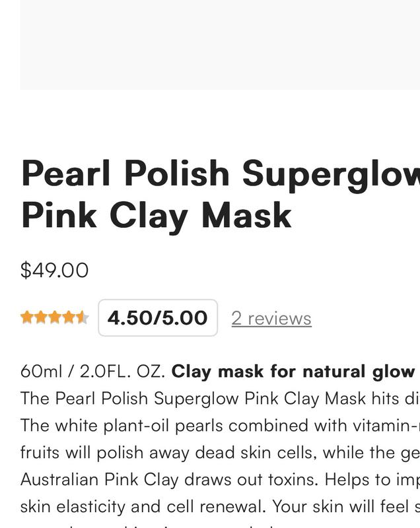Viewport: 420px width, 528px height.
Task: Click the $49.00 price
Action: [54, 270]
